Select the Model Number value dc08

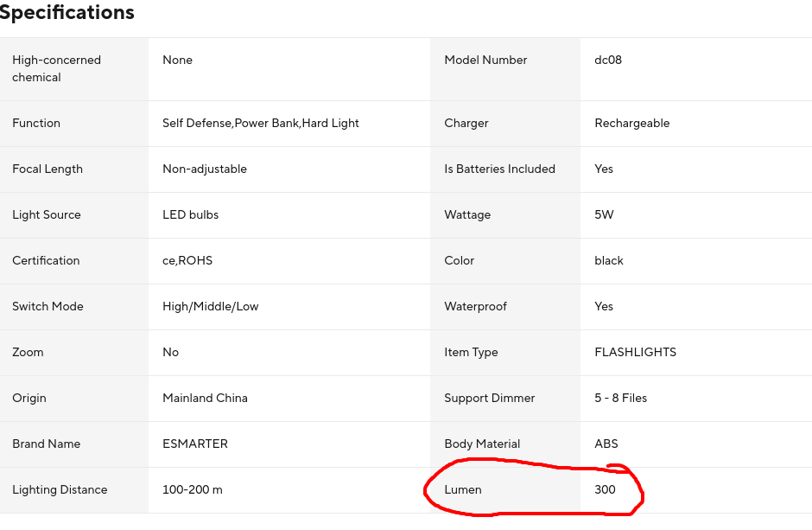(x=608, y=61)
